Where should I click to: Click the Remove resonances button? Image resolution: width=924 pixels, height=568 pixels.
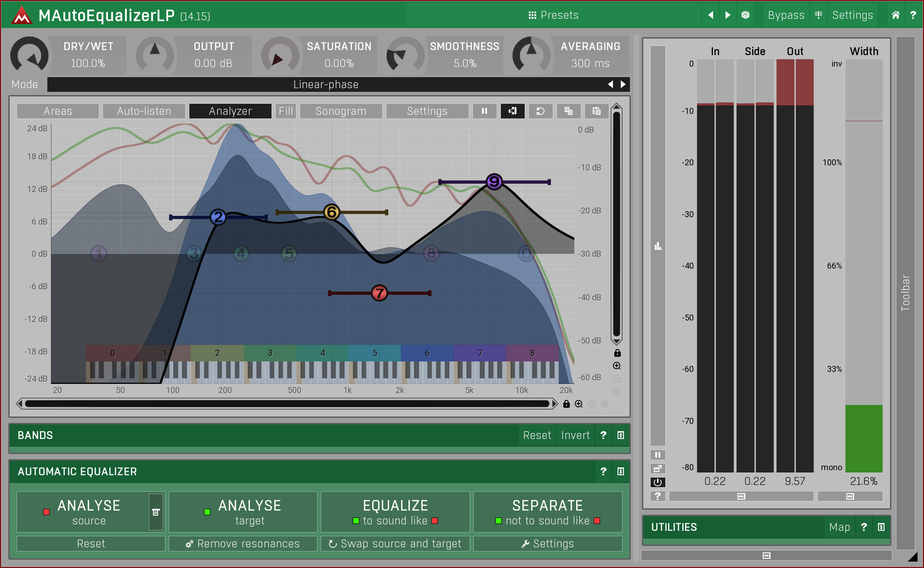243,544
